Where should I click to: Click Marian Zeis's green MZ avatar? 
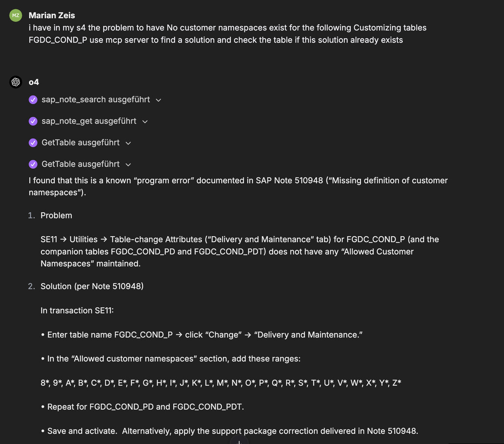16,15
